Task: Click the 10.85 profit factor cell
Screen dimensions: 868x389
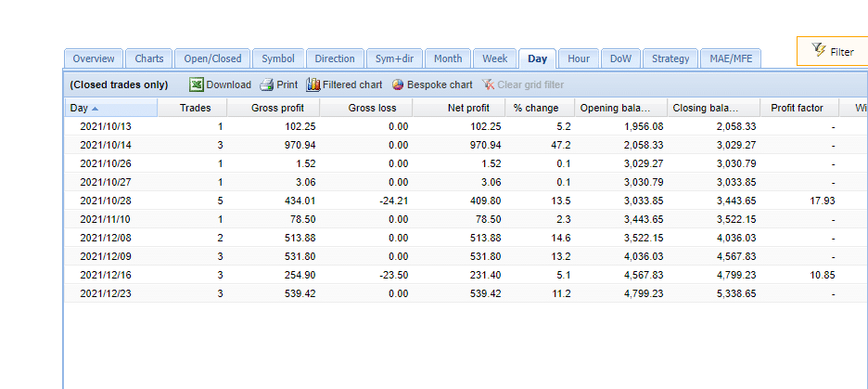Action: click(823, 275)
